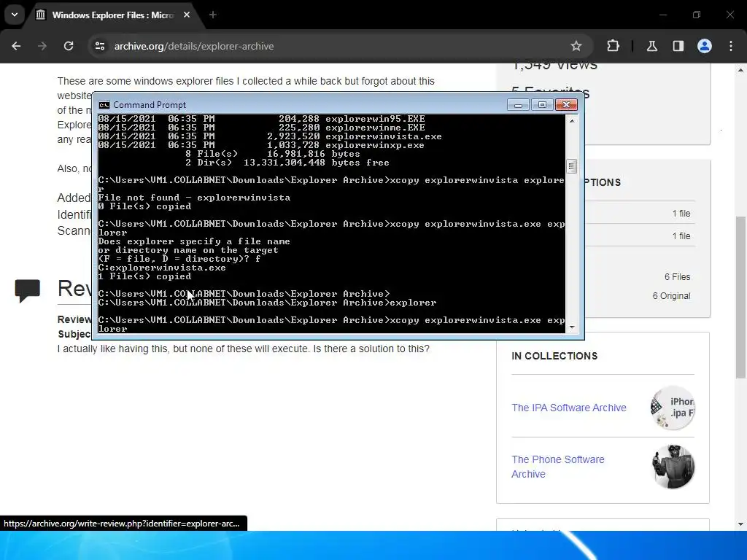Open the tab search dropdown arrow
747x560 pixels.
pos(15,15)
